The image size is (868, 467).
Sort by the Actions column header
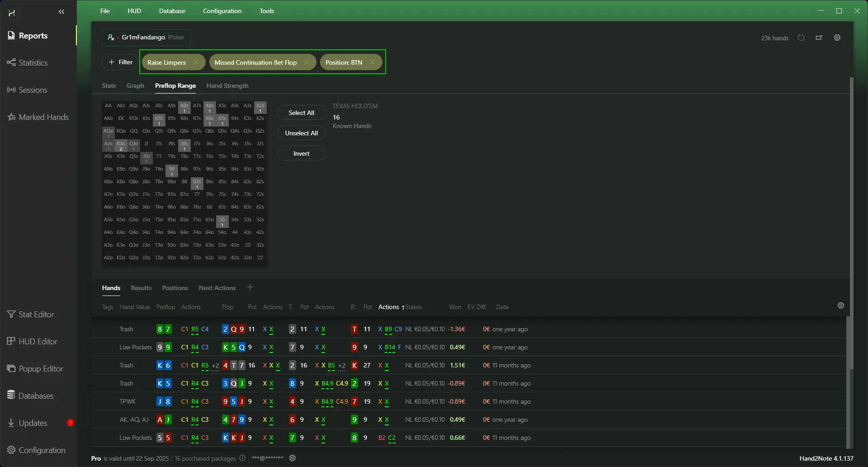pyautogui.click(x=389, y=307)
